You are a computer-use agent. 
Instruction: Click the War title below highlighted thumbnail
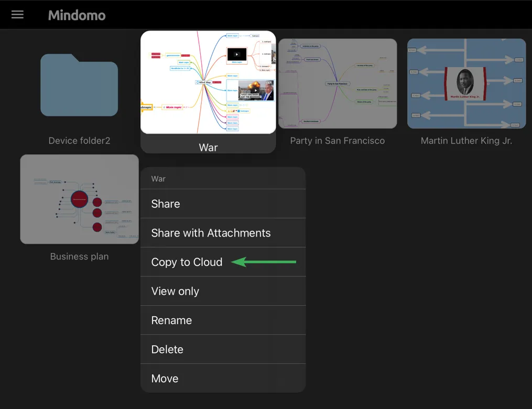(x=208, y=147)
